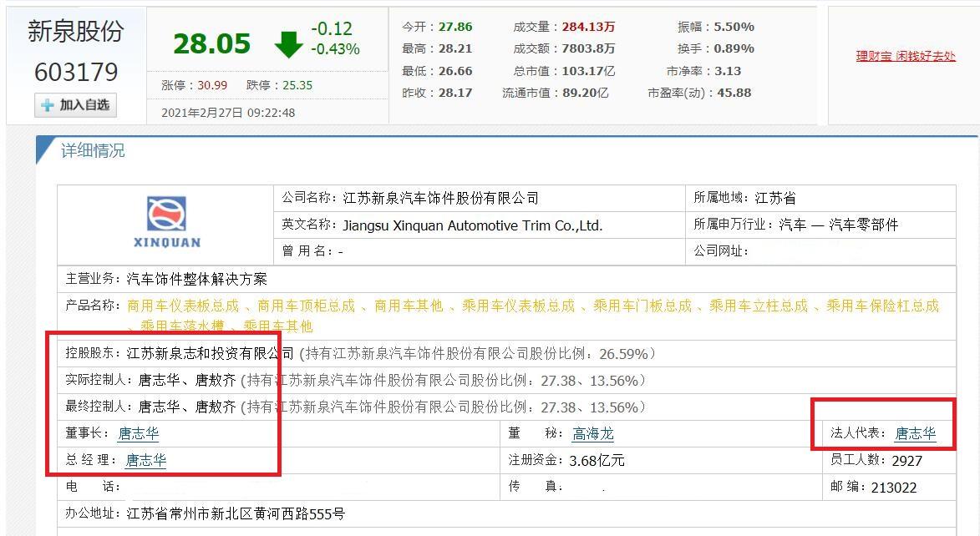The height and width of the screenshot is (536, 980).
Task: Click product link 乘用车其他
Action: 277,326
